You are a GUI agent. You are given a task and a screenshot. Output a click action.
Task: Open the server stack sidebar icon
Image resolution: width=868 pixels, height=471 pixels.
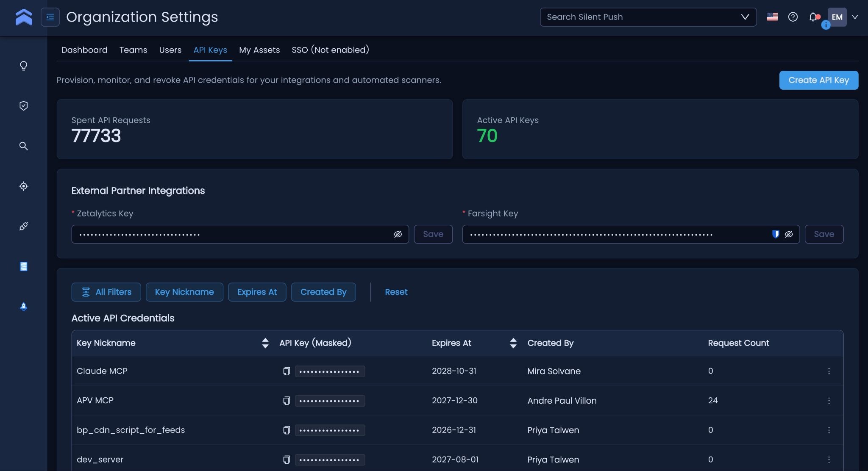(24, 266)
